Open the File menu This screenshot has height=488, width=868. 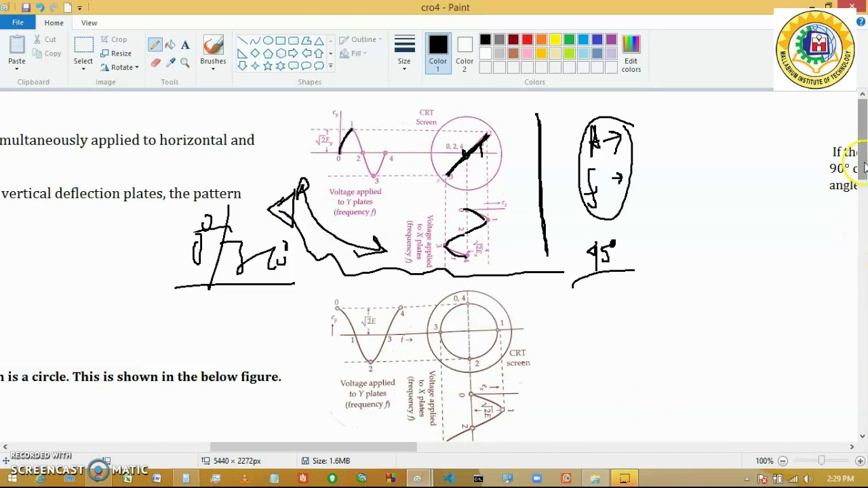click(x=18, y=22)
